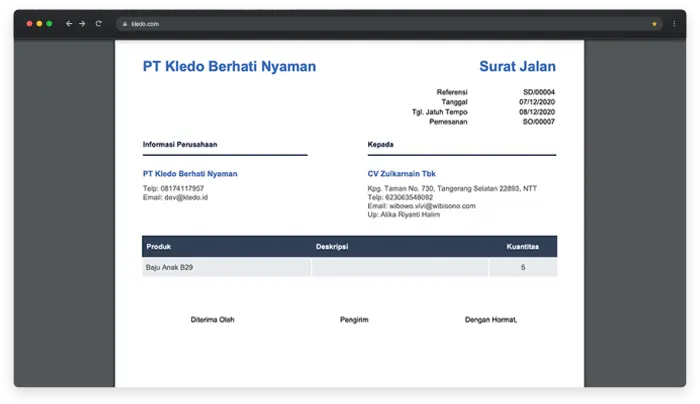The width and height of the screenshot is (700, 404).
Task: Click the Tanggal label
Action: 454,102
